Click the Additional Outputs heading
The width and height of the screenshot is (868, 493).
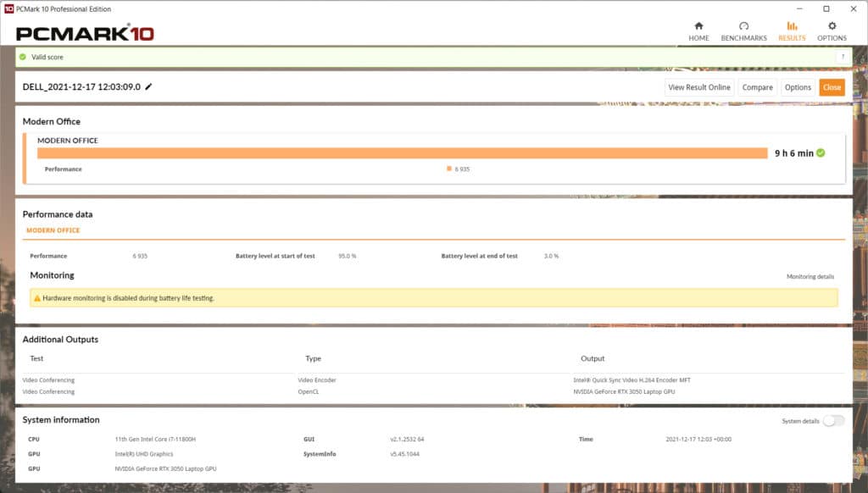60,340
